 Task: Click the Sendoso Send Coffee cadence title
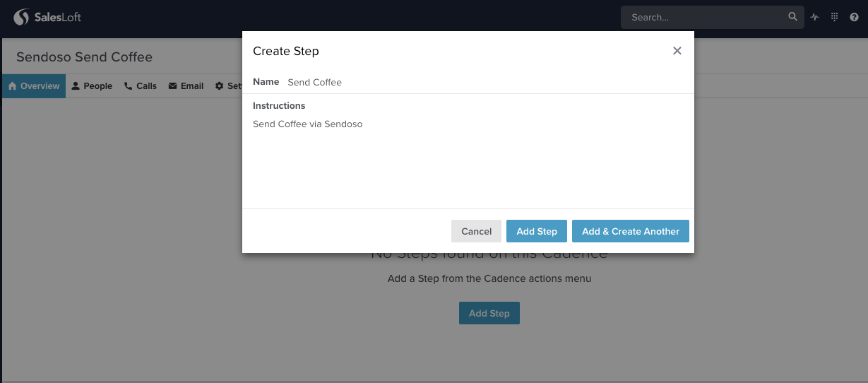click(x=84, y=57)
